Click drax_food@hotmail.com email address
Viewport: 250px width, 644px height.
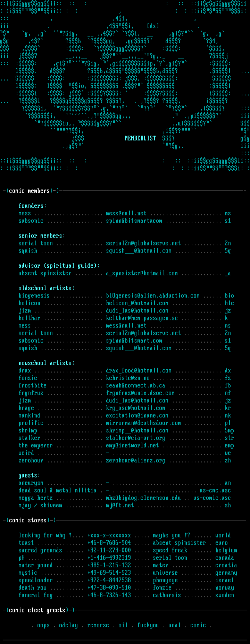pos(139,371)
